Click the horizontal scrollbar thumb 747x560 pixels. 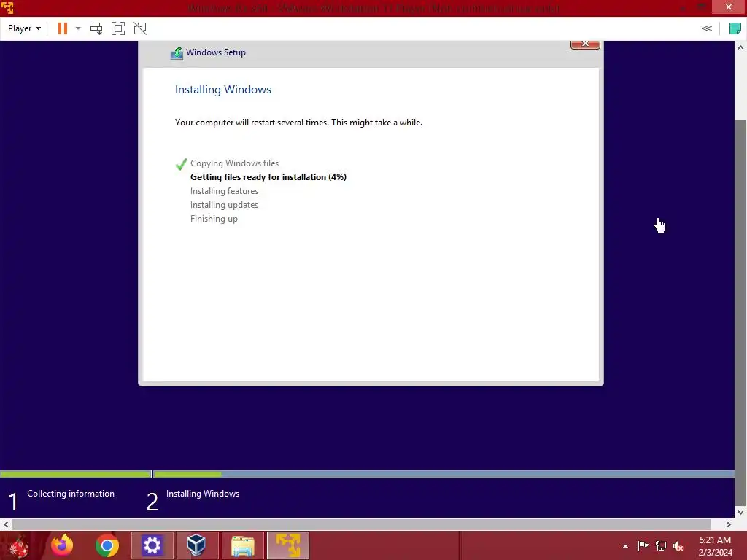point(362,524)
